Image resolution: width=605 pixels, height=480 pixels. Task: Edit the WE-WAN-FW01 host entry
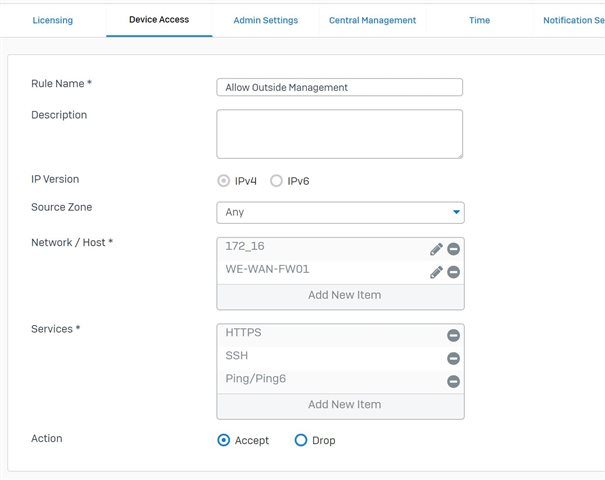point(436,272)
